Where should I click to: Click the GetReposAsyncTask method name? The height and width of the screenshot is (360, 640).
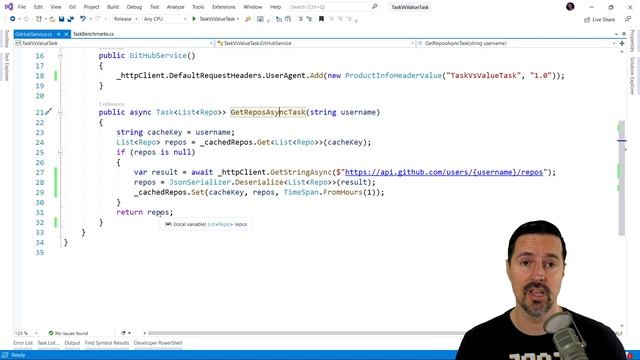pyautogui.click(x=268, y=112)
